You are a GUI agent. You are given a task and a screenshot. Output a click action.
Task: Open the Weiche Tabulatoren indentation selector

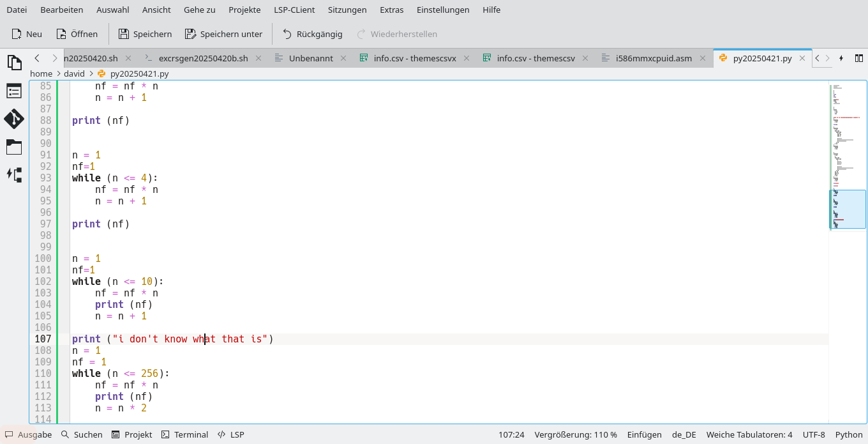click(749, 434)
